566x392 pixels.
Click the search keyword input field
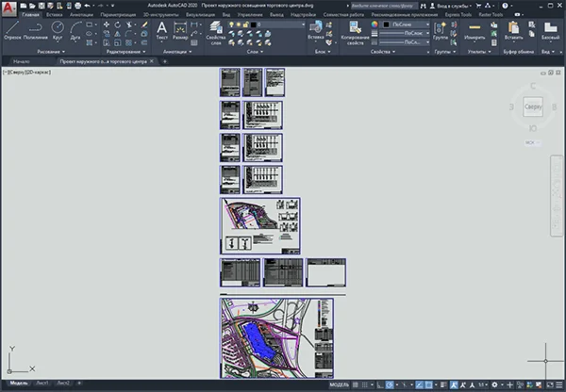[384, 6]
